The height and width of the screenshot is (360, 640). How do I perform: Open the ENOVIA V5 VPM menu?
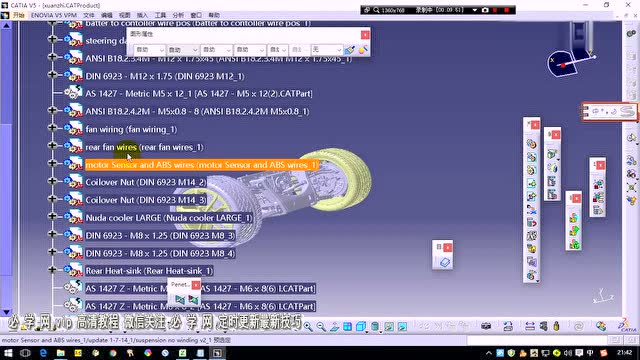pos(53,15)
